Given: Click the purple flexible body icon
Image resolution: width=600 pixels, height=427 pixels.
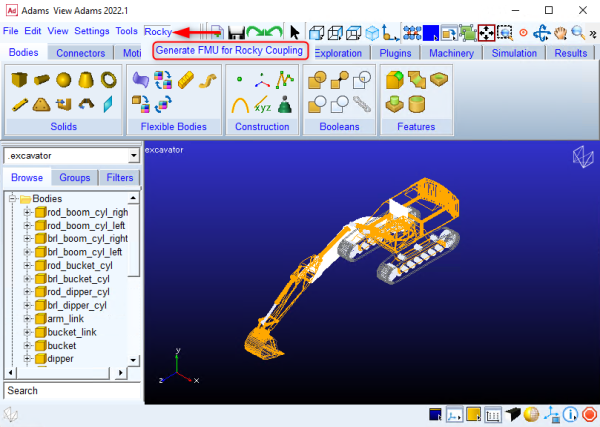Looking at the screenshot, I should point(140,80).
